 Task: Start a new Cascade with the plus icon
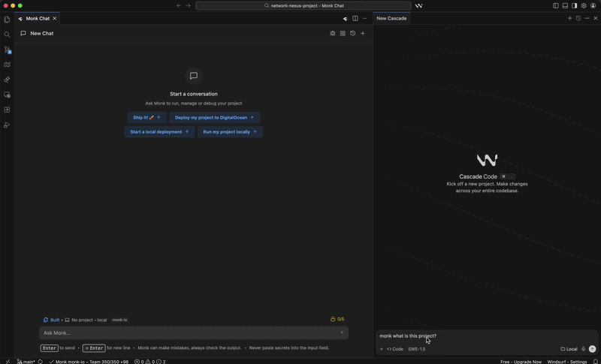(569, 18)
